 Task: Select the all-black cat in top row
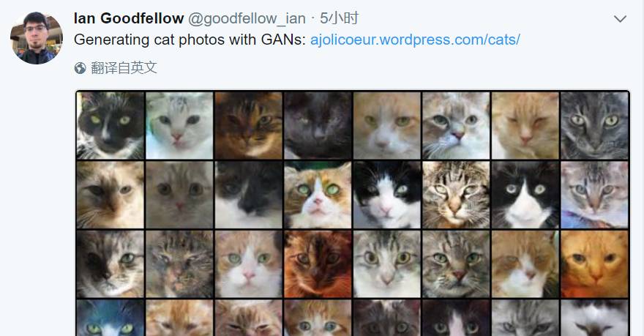(x=318, y=125)
